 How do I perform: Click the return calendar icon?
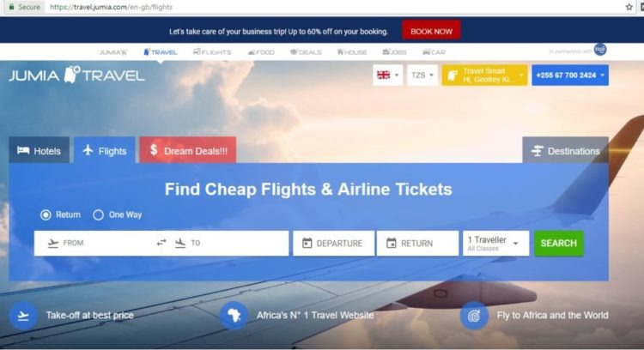(392, 244)
